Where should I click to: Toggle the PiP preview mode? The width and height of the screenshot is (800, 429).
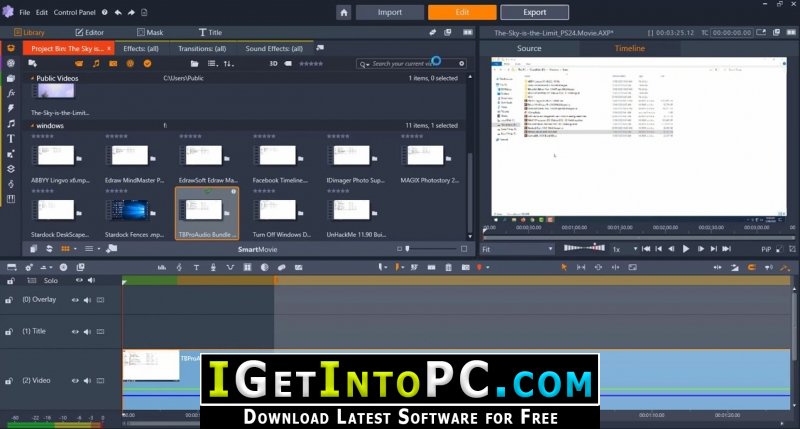point(766,249)
